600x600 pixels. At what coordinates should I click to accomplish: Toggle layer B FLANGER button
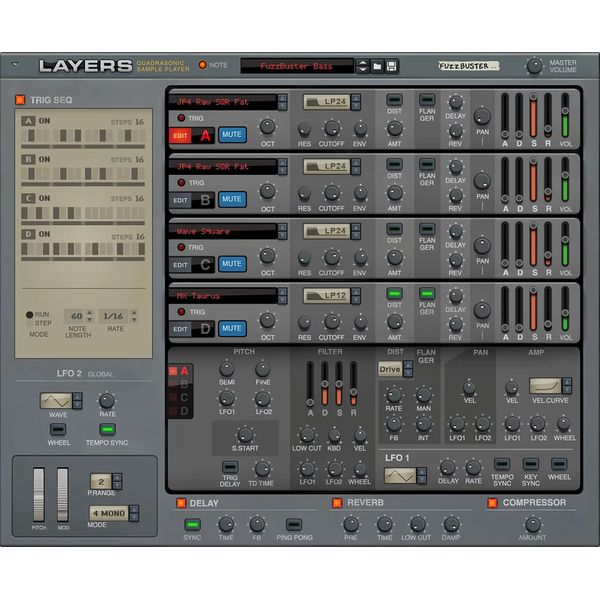427,165
